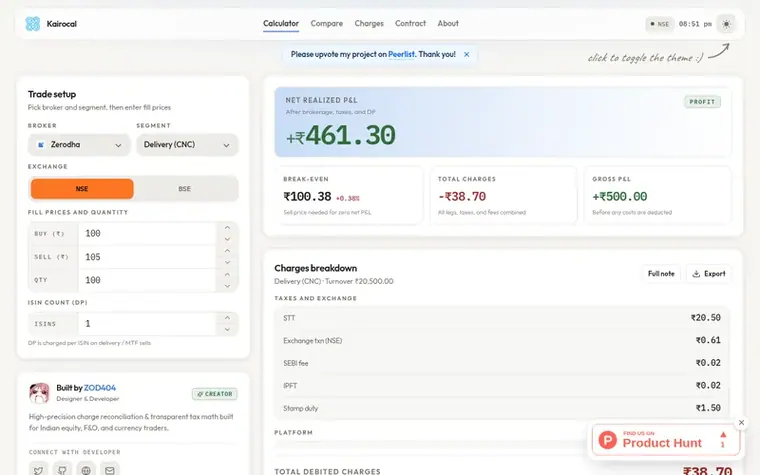Click the CREATOR badge

click(215, 394)
